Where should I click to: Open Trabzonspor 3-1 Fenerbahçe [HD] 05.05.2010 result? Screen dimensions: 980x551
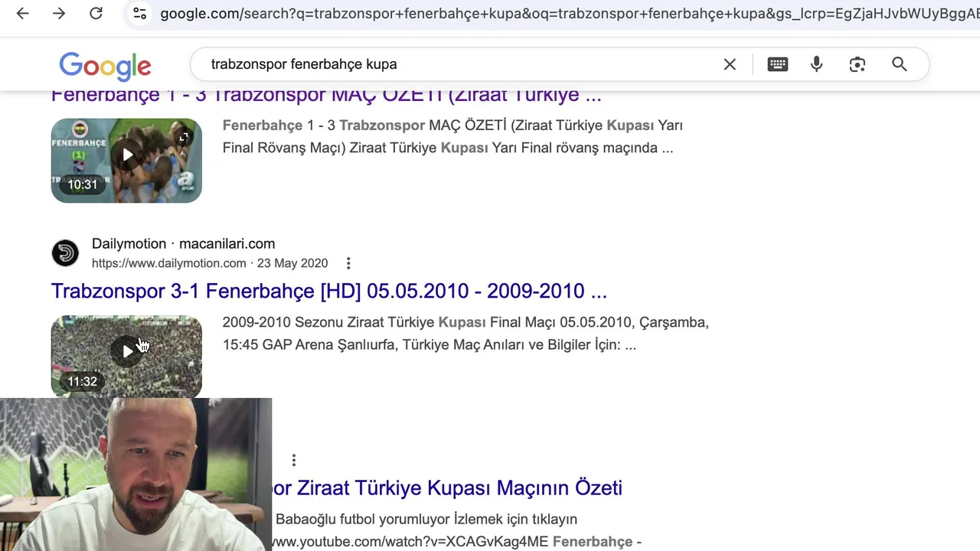pos(329,291)
